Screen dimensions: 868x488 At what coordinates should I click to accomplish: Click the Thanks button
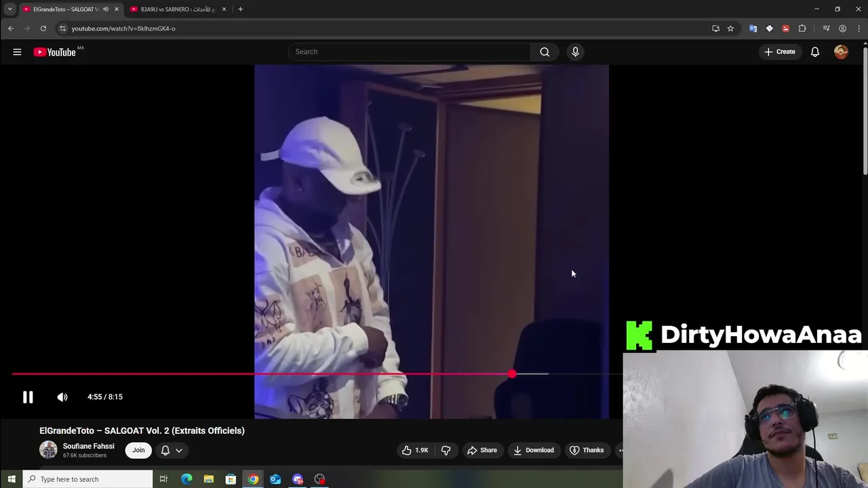tap(587, 450)
